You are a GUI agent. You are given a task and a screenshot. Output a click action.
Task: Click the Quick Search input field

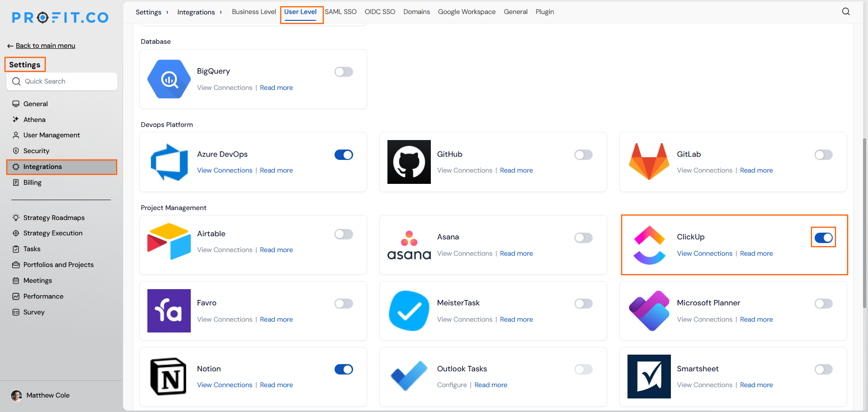click(62, 81)
